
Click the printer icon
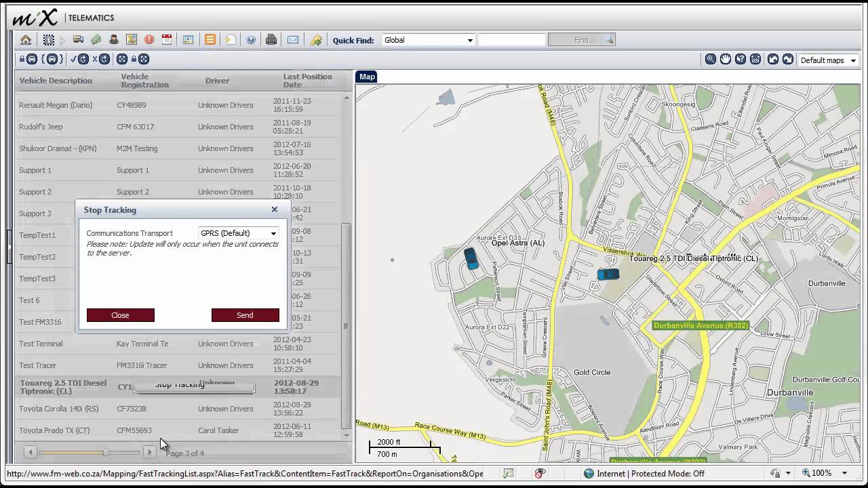(271, 40)
